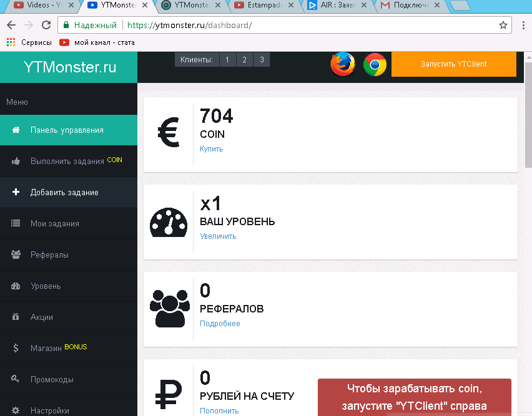Image resolution: width=532 pixels, height=416 pixels.
Task: Click the people icon beside Рефералы
Action: coord(16,254)
